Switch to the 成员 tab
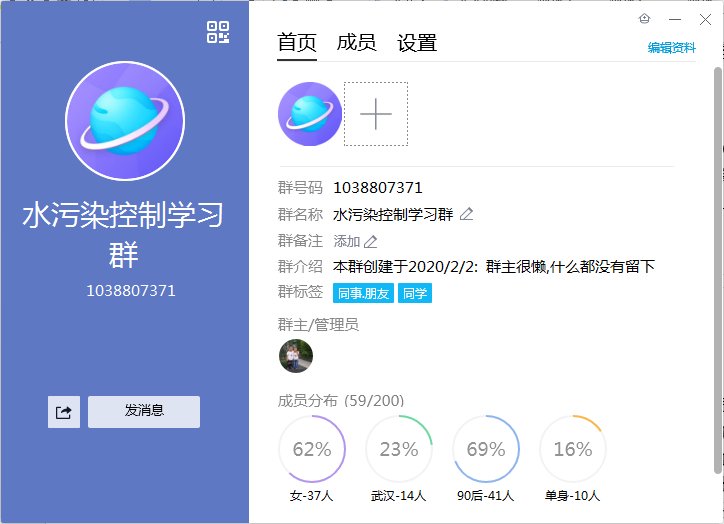The height and width of the screenshot is (524, 724). coord(356,43)
